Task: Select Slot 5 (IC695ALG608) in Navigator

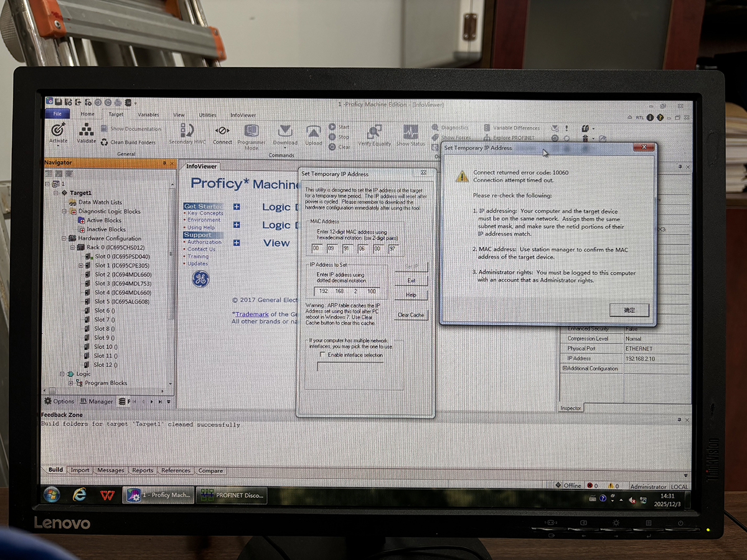Action: tap(122, 302)
